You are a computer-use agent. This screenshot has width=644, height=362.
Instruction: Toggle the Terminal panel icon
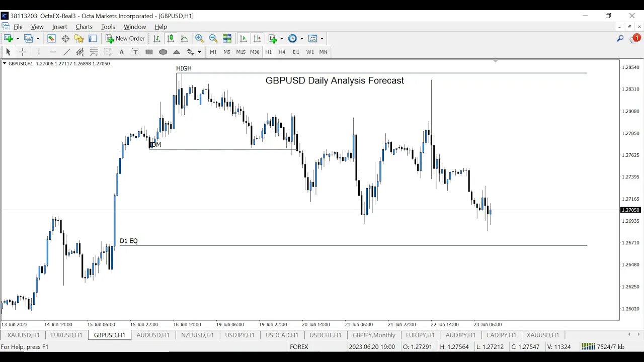tap(93, 38)
